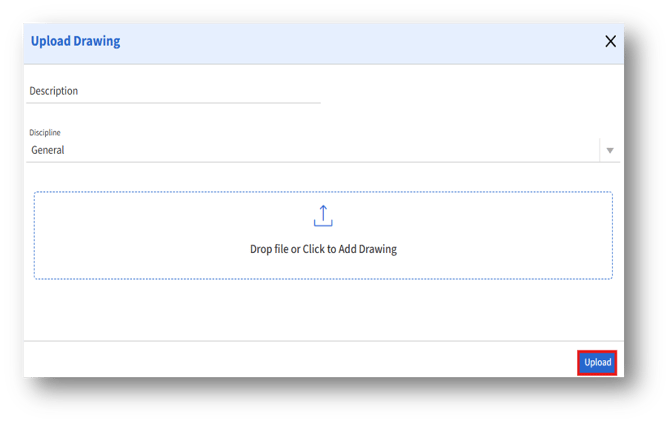Click the 'Description' placeholder text
Screen dimensions: 670x423
[54, 91]
